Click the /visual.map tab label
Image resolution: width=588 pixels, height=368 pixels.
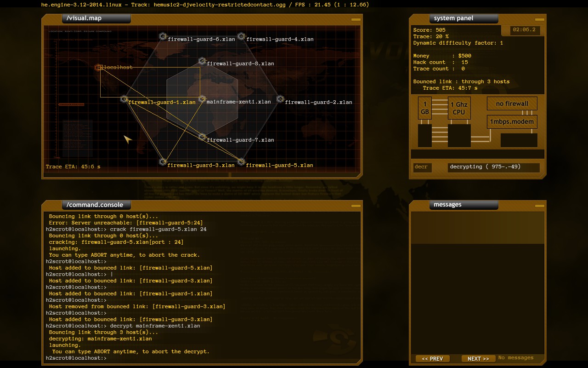click(x=96, y=18)
